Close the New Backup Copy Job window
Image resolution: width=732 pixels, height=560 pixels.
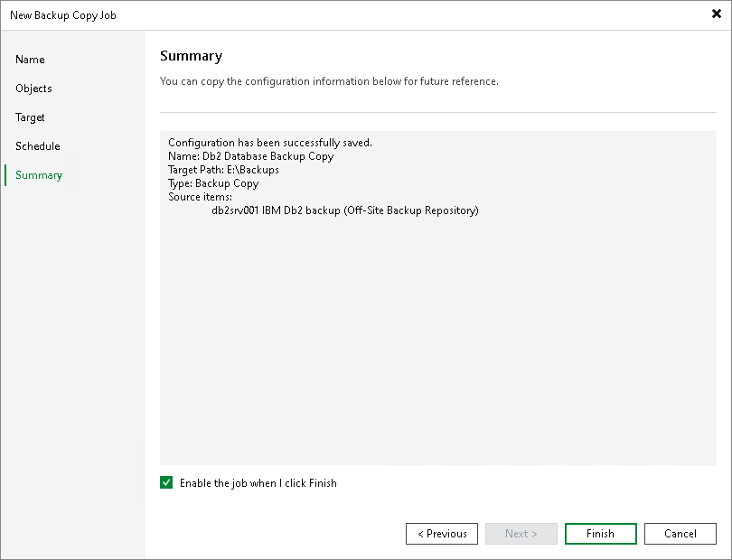pyautogui.click(x=717, y=14)
